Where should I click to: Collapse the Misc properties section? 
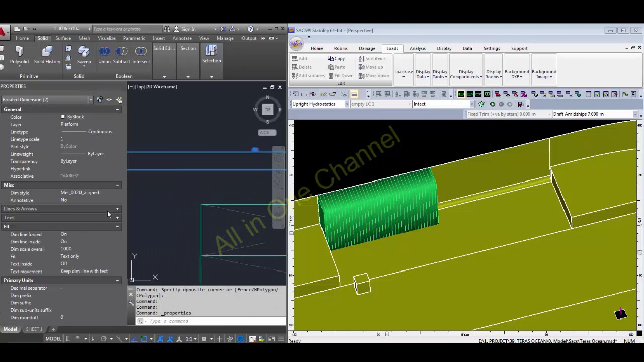[117, 185]
